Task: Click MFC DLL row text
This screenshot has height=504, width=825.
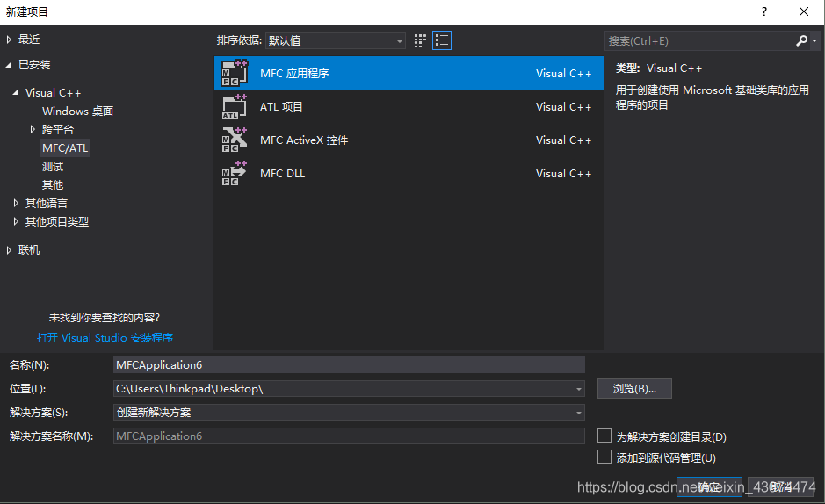Action: [283, 174]
